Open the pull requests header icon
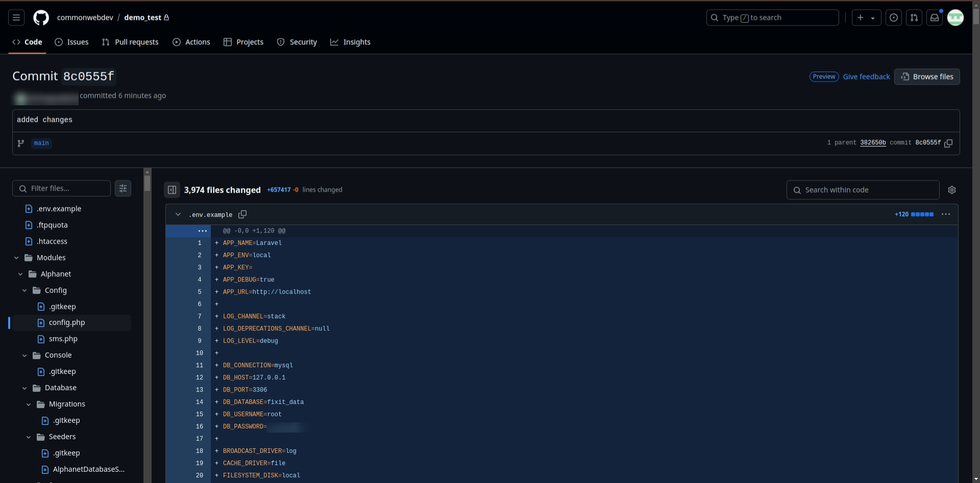 pyautogui.click(x=914, y=18)
